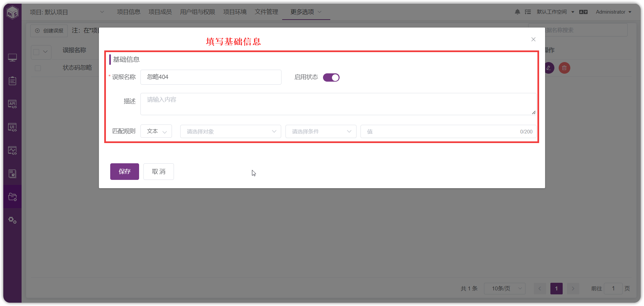Click the notification bell icon
Screen dimensions: 644x306
tap(517, 12)
